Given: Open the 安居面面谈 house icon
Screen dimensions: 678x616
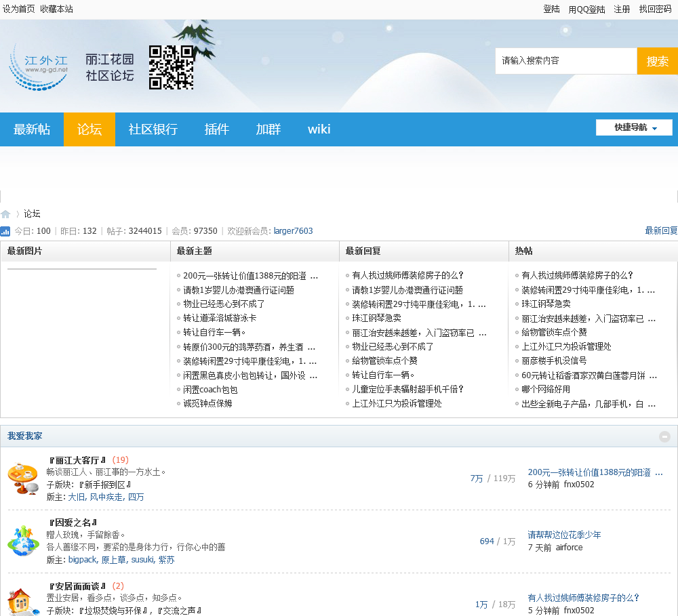Looking at the screenshot, I should tap(23, 601).
